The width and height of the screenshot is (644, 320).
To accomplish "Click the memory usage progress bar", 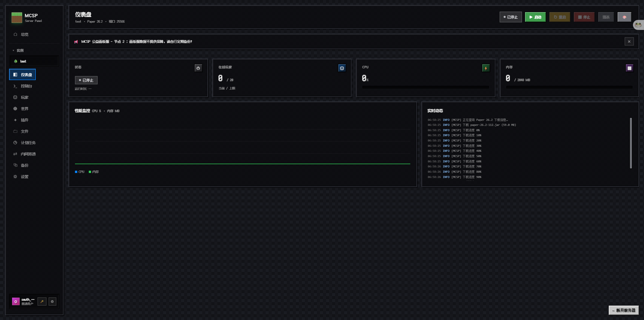I will (569, 87).
